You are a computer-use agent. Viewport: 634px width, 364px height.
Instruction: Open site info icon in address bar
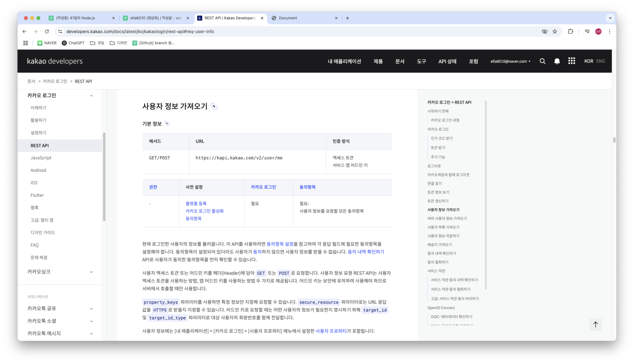point(60,32)
